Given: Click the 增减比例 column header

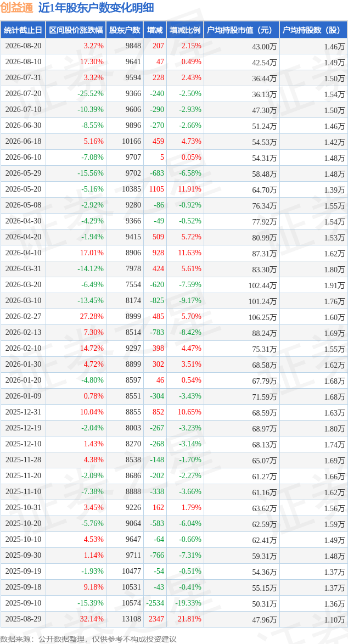Looking at the screenshot, I should (186, 30).
